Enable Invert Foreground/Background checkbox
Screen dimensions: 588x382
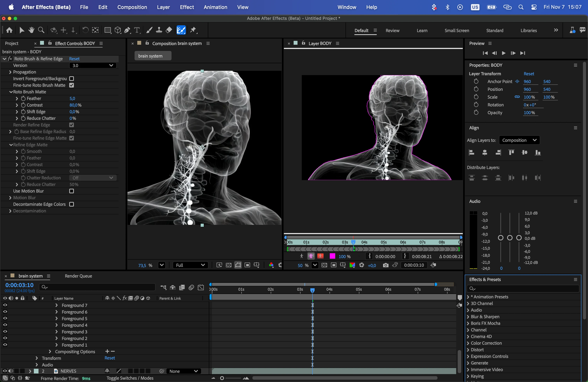pos(72,79)
